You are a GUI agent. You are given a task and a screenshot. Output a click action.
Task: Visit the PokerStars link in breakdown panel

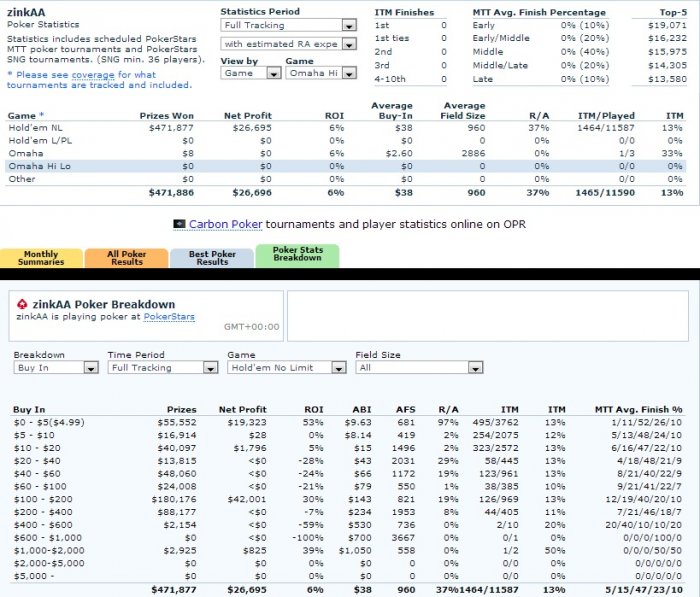[x=169, y=317]
